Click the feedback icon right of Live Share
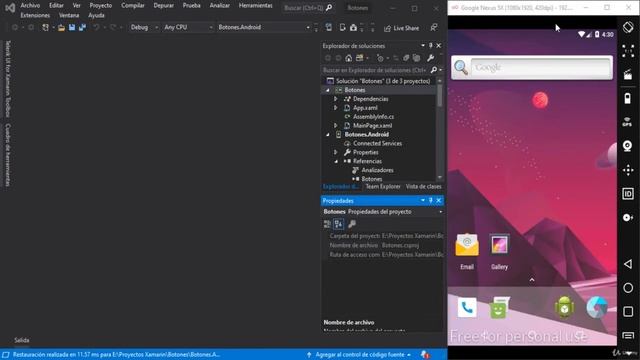This screenshot has height=360, width=640. pyautogui.click(x=433, y=27)
